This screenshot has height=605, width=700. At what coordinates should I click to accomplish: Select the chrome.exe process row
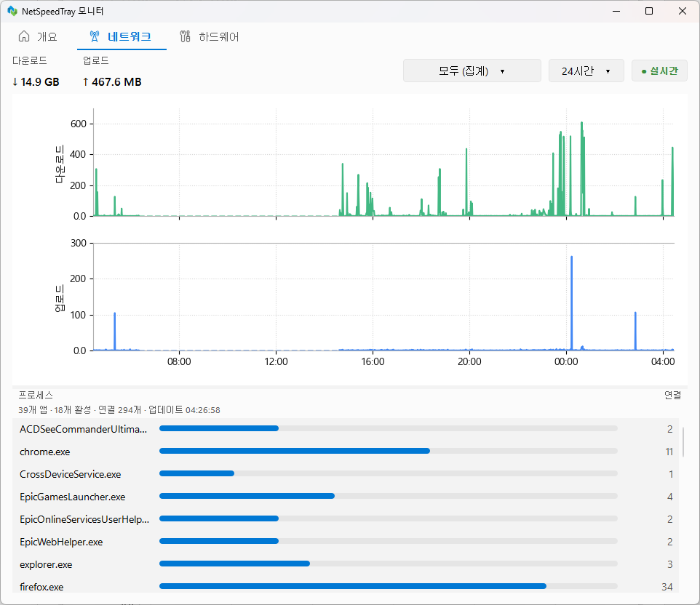point(346,452)
